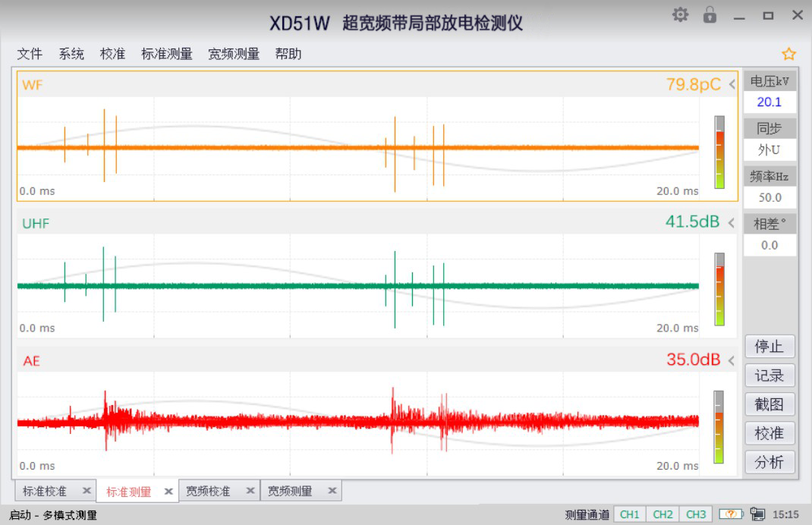Close the 宽频测量 tab
Screen dimensions: 812x525
click(x=332, y=491)
